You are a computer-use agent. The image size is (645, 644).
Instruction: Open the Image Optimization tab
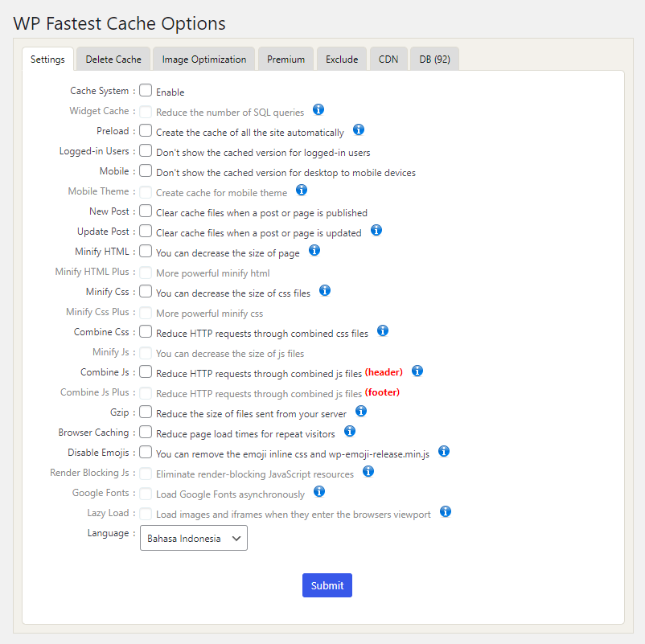click(204, 59)
